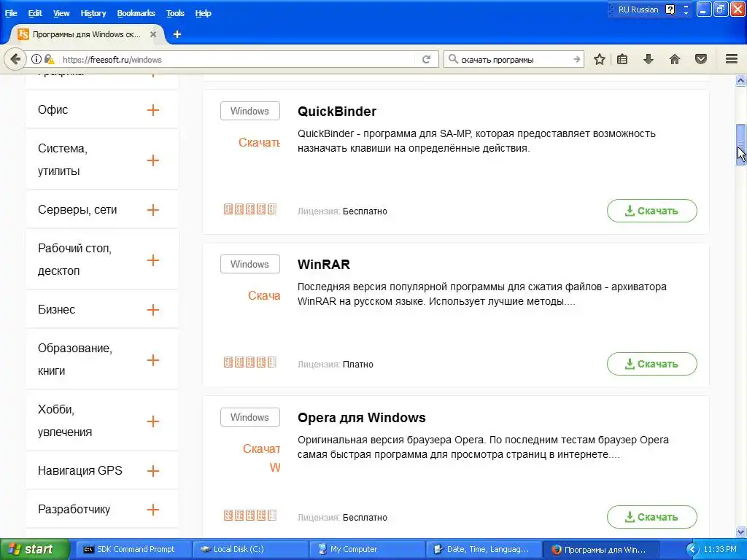747x560 pixels.
Task: Open the Windows start menu
Action: pos(34,550)
